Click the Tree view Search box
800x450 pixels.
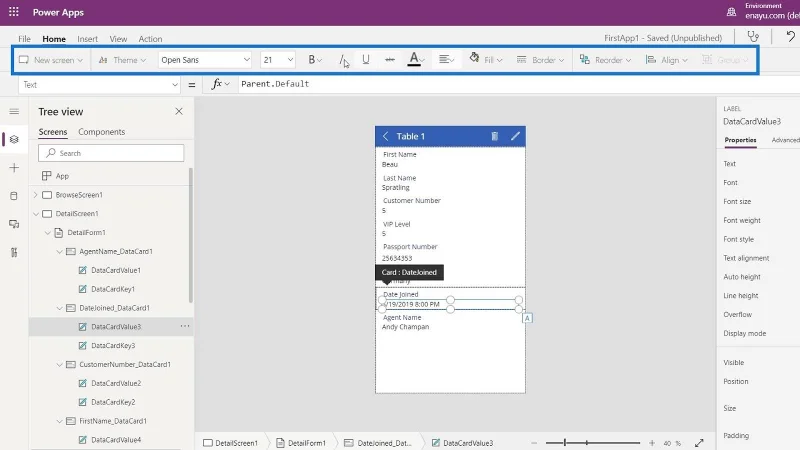pos(111,153)
